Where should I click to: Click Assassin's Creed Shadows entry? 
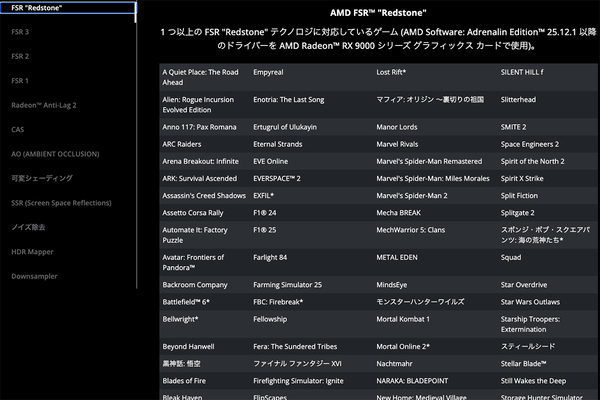(204, 196)
